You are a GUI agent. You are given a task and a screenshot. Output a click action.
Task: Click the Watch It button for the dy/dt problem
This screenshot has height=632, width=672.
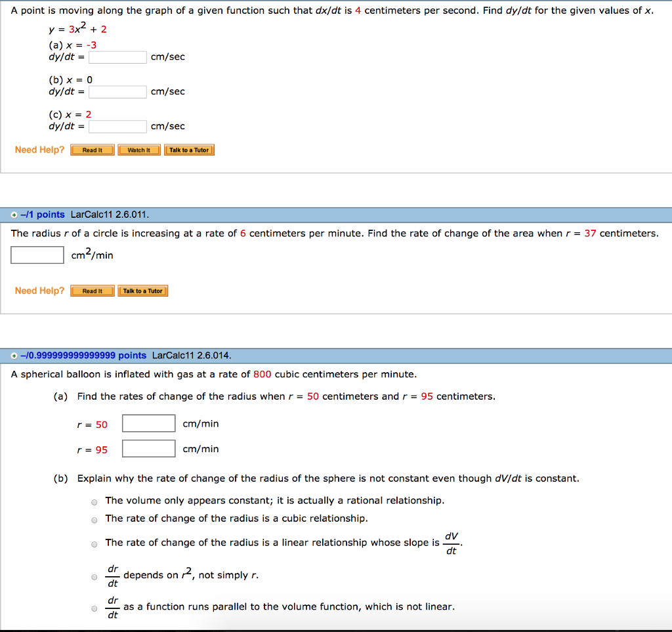139,150
